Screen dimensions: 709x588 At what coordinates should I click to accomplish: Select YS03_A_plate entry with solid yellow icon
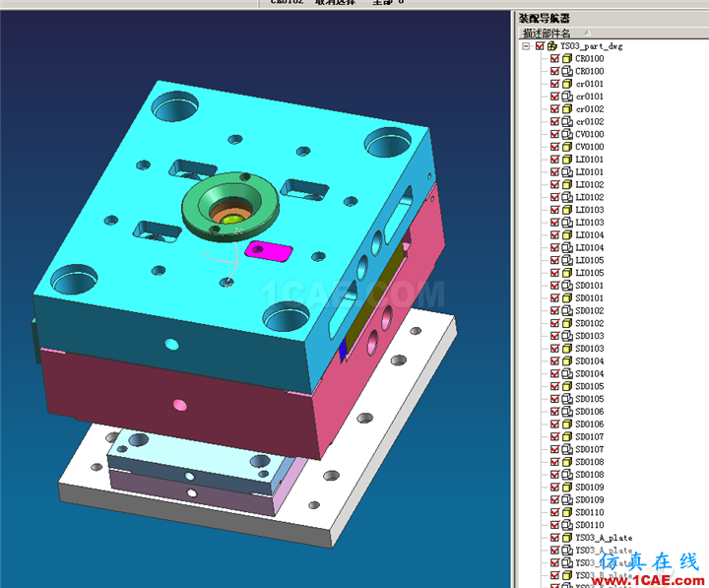pyautogui.click(x=604, y=538)
